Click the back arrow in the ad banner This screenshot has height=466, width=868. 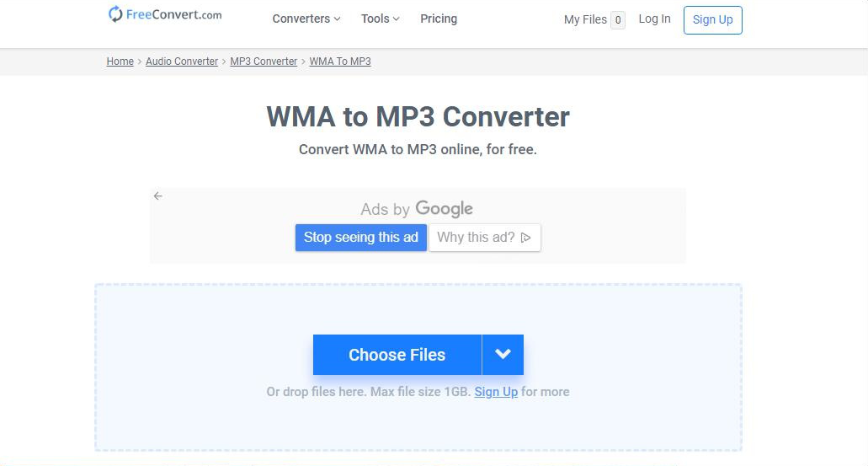(157, 196)
